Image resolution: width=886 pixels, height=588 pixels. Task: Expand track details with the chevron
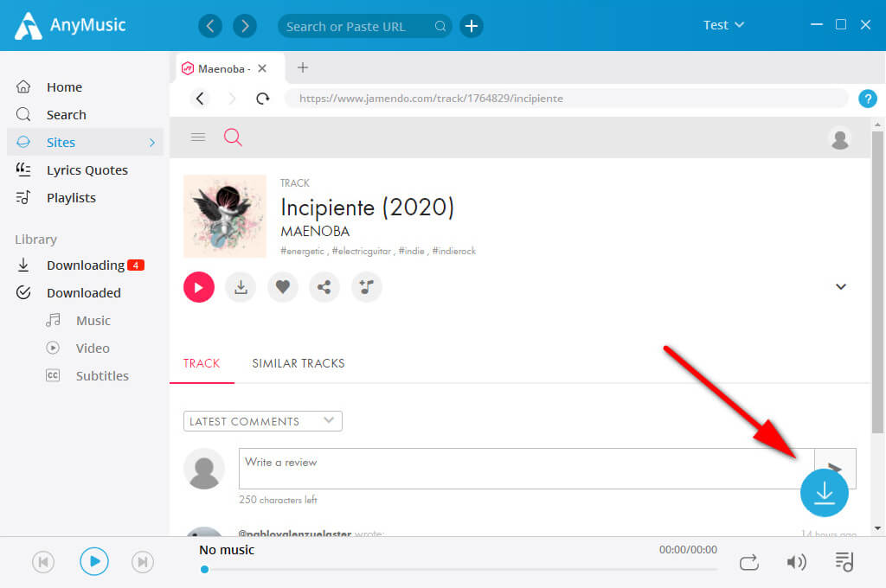coord(841,286)
